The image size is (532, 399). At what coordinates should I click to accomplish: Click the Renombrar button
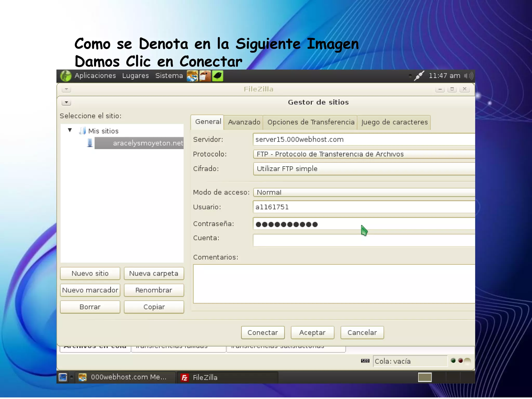154,290
